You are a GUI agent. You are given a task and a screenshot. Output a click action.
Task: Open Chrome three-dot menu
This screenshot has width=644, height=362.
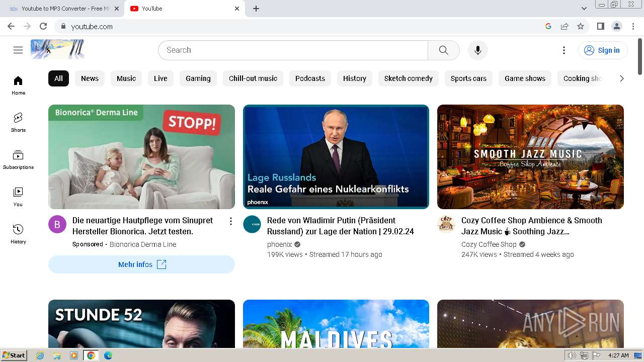pos(632,26)
